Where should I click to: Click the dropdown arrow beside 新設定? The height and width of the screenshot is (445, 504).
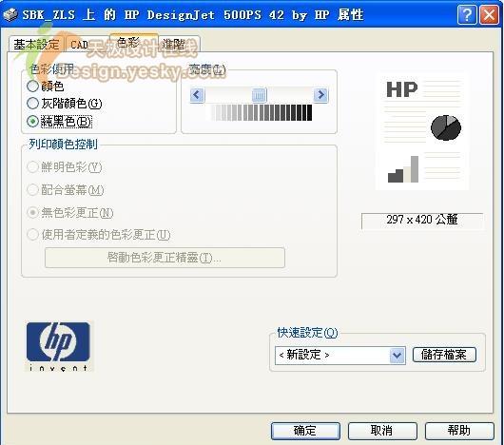point(397,356)
